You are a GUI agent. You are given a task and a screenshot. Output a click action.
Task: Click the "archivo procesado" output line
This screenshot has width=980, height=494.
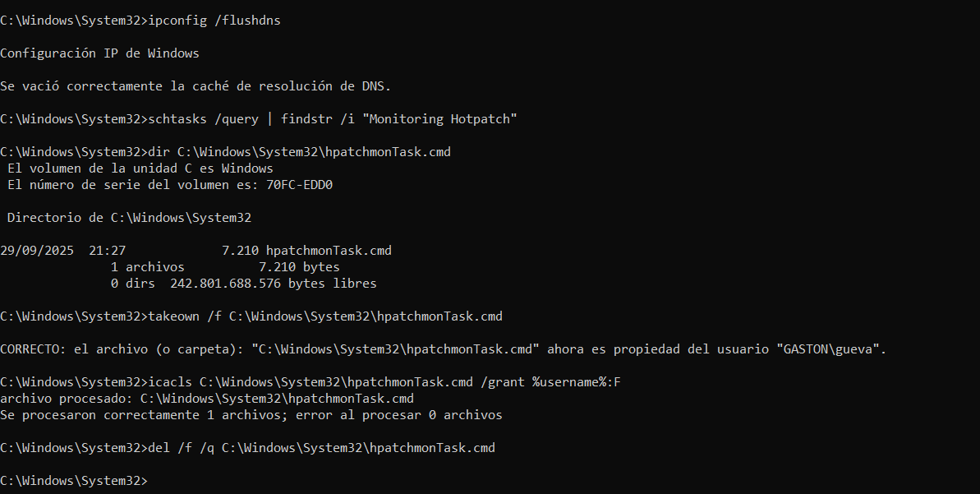tap(206, 399)
